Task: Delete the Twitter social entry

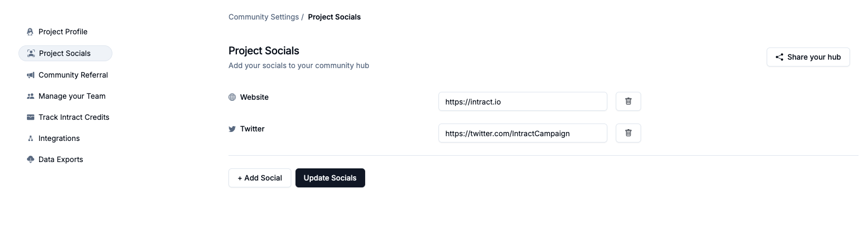Action: pyautogui.click(x=628, y=133)
